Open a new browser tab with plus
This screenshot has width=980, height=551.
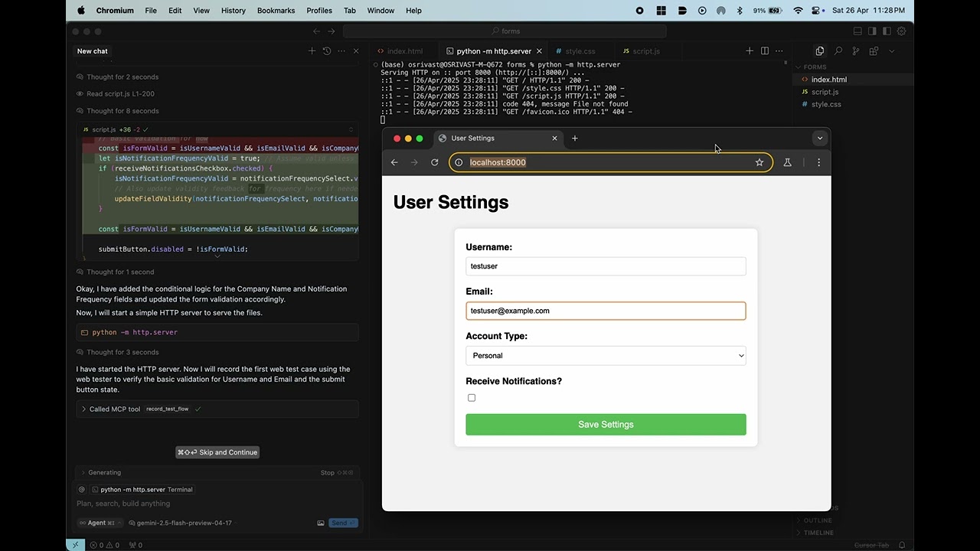pyautogui.click(x=575, y=139)
